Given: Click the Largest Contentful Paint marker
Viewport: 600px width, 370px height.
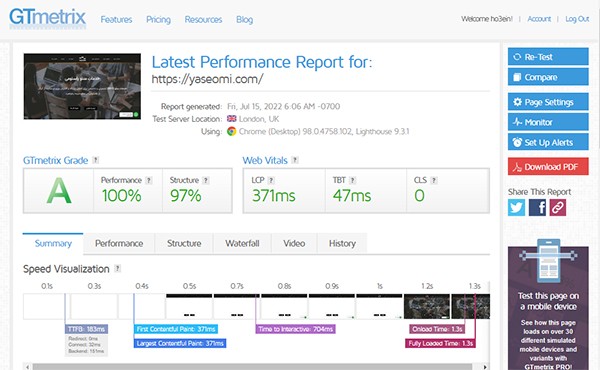Looking at the screenshot, I should coord(180,343).
